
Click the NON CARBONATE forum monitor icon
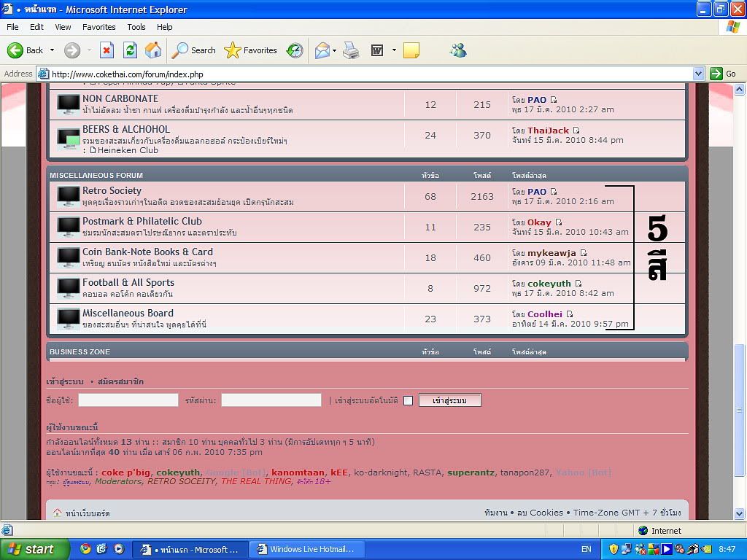click(x=69, y=104)
